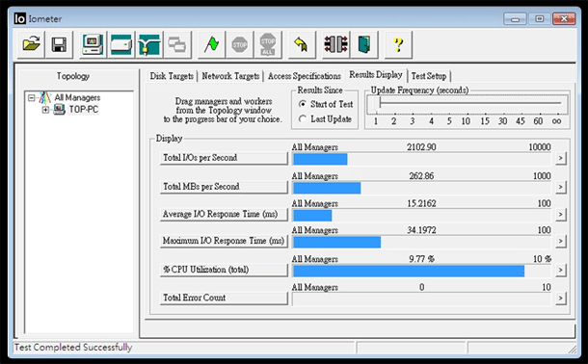Add a new disk worker
588x364 pixels.
(120, 44)
